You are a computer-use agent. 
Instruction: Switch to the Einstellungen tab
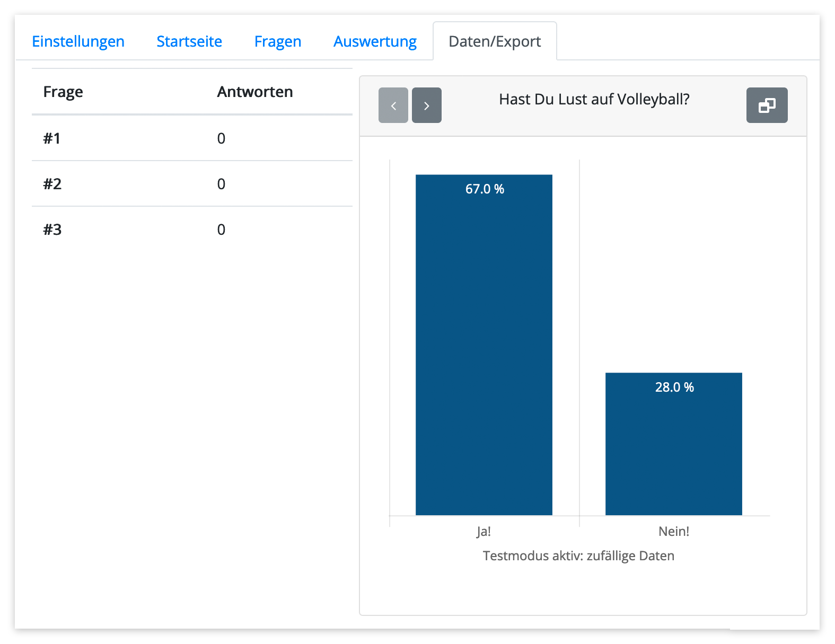[x=78, y=41]
